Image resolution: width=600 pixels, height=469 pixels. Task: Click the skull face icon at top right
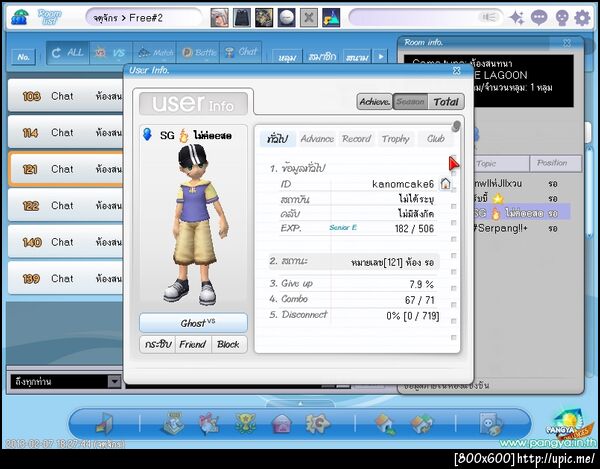pyautogui.click(x=561, y=18)
